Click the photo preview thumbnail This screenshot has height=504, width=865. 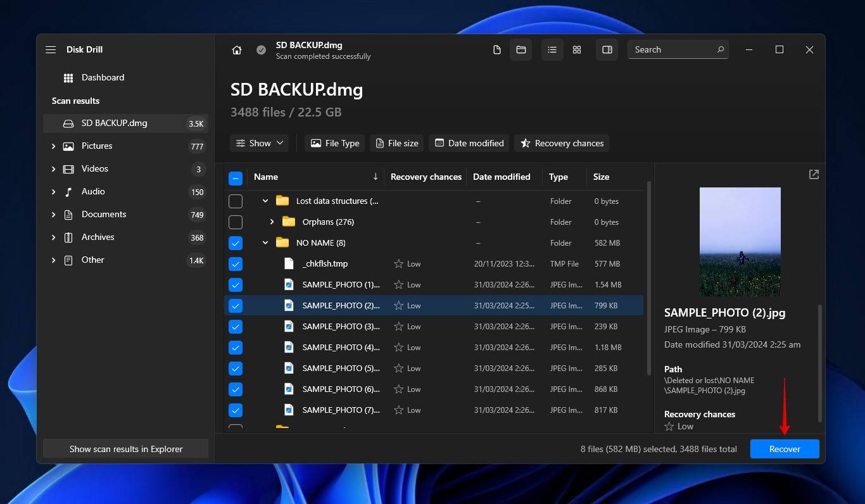point(740,242)
